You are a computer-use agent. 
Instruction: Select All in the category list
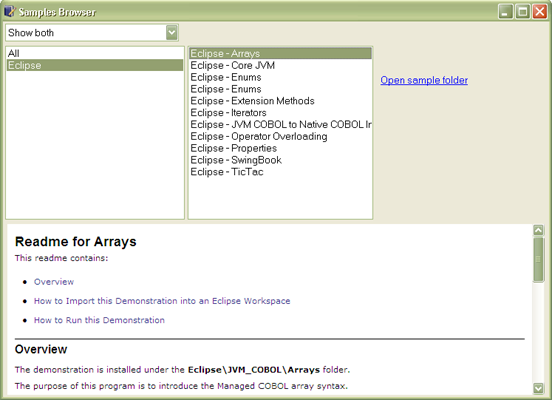coord(95,53)
